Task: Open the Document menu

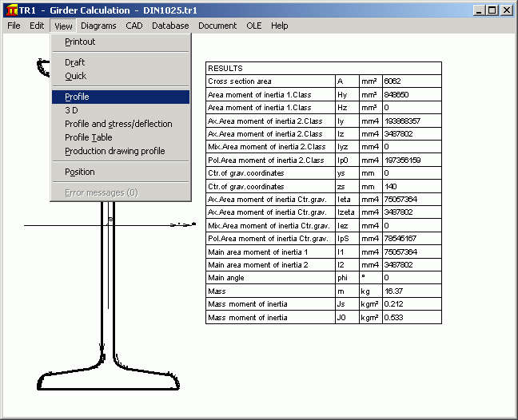Action: 217,26
